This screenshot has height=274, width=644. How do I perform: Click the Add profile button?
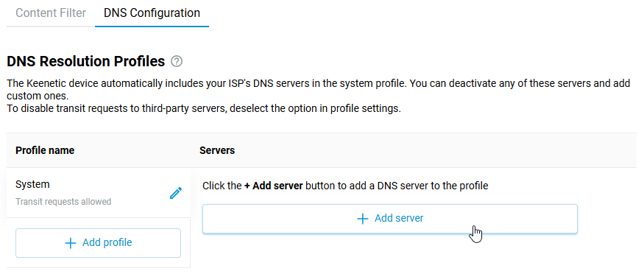point(98,243)
